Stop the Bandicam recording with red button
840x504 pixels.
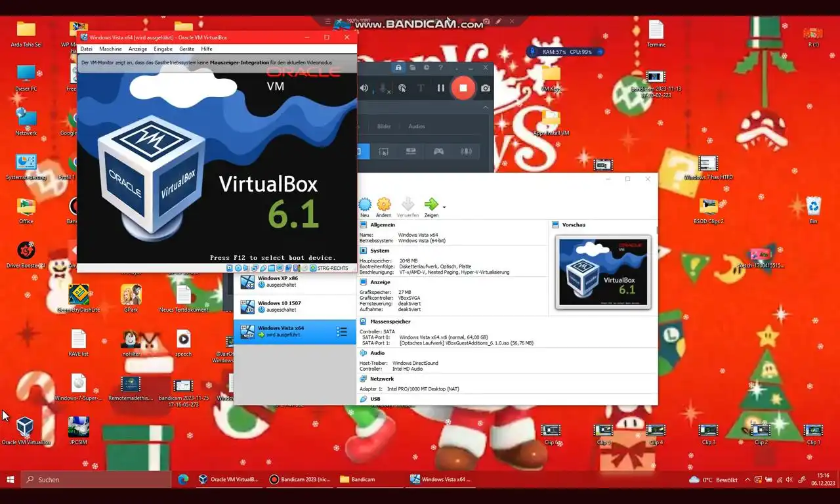[463, 88]
